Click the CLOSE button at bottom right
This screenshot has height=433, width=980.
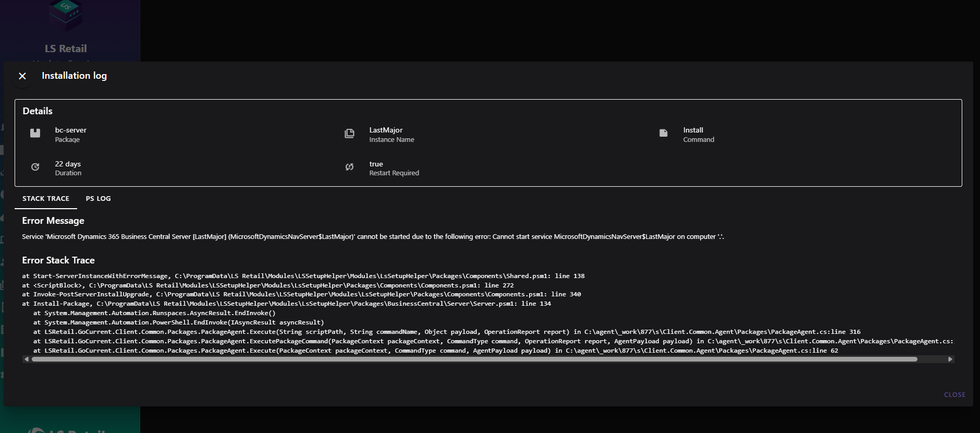954,395
